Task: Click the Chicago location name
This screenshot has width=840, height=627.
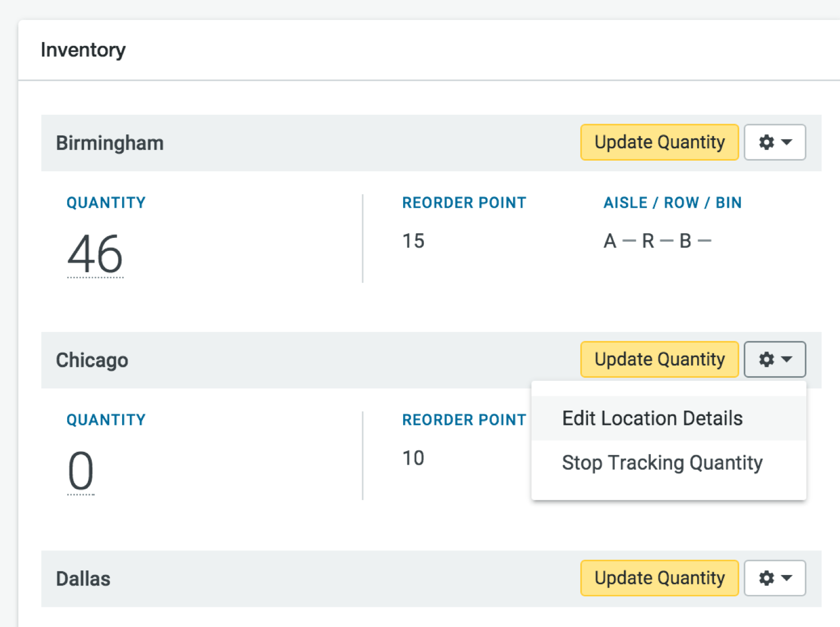Action: tap(92, 361)
